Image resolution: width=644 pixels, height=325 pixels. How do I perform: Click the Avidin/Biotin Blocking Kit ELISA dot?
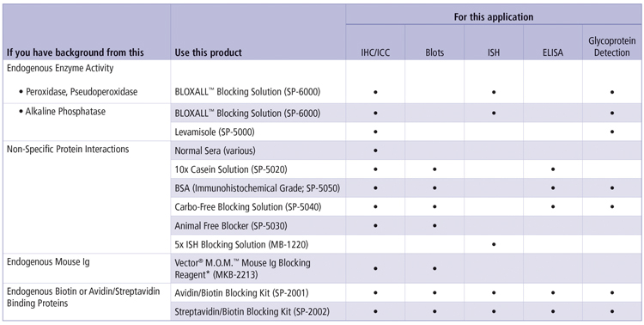click(553, 293)
